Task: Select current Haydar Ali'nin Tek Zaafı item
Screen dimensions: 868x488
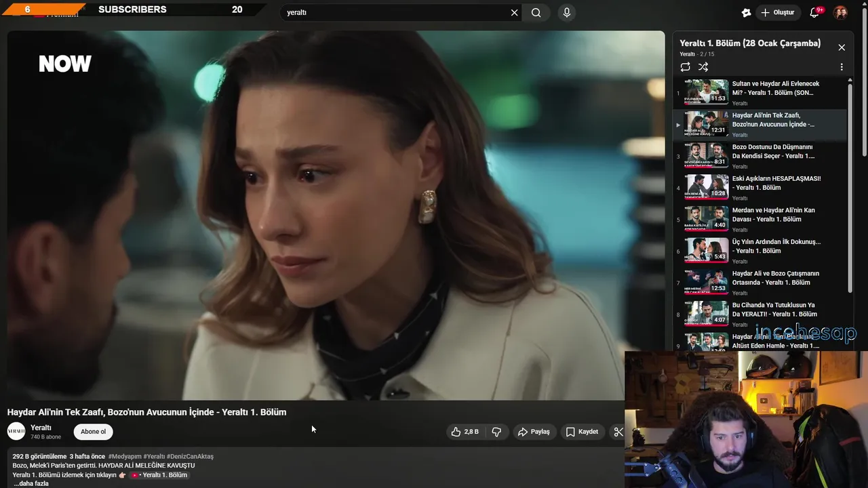Action: point(759,125)
